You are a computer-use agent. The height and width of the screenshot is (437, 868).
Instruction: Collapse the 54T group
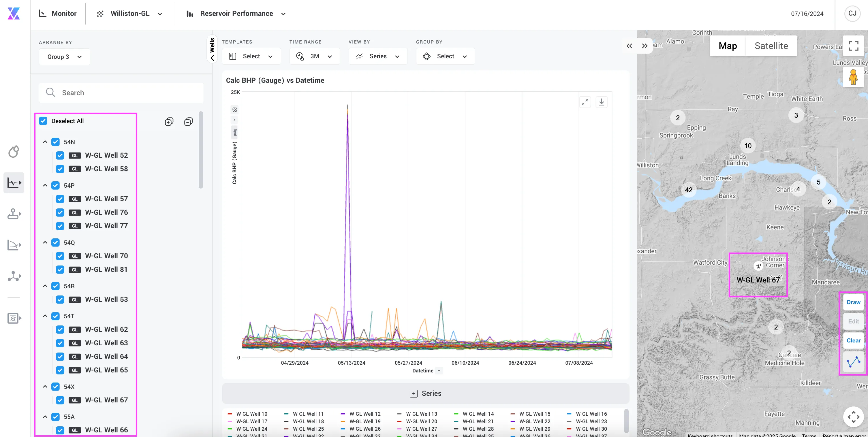(45, 316)
